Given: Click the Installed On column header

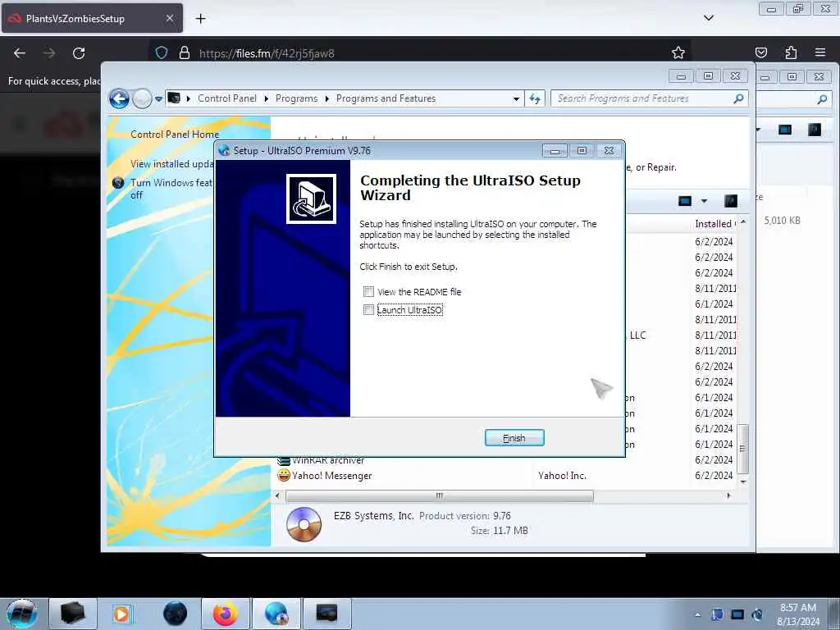Looking at the screenshot, I should 715,224.
